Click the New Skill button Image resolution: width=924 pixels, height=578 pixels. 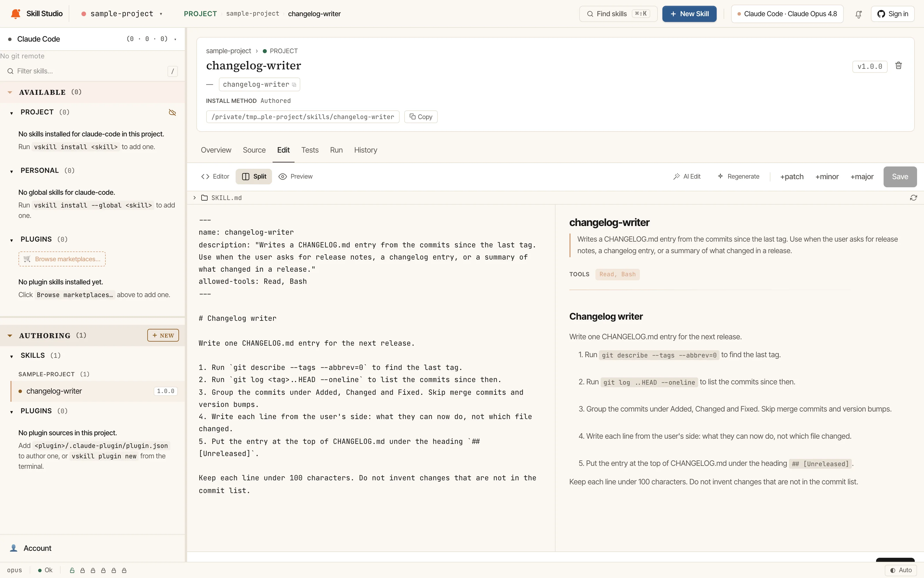(689, 14)
